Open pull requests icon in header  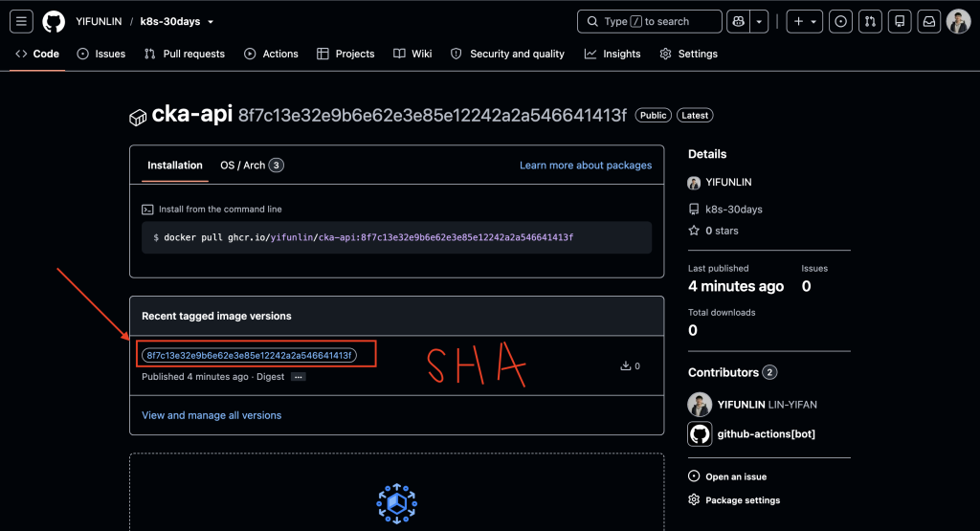(870, 21)
